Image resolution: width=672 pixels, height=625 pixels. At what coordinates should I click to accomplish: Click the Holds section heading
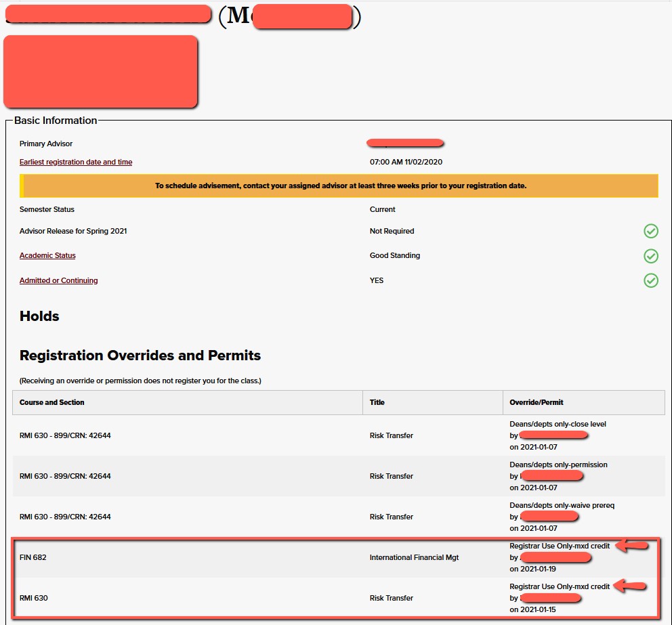[x=39, y=316]
